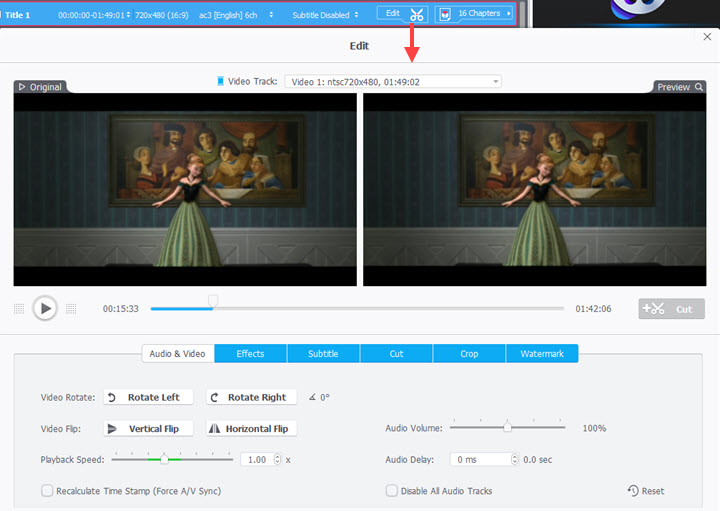Screen dimensions: 720x511
Task: Expand the 16 Chapters arrow
Action: click(508, 14)
